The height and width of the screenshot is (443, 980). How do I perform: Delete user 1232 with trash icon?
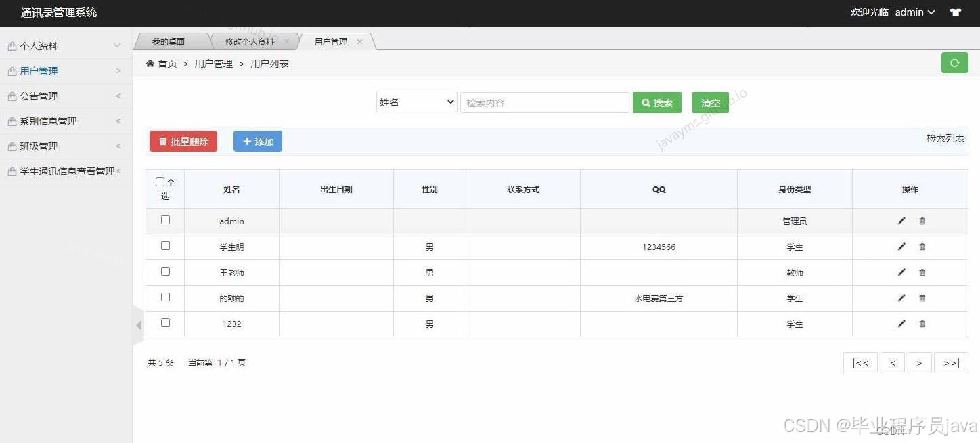point(922,324)
